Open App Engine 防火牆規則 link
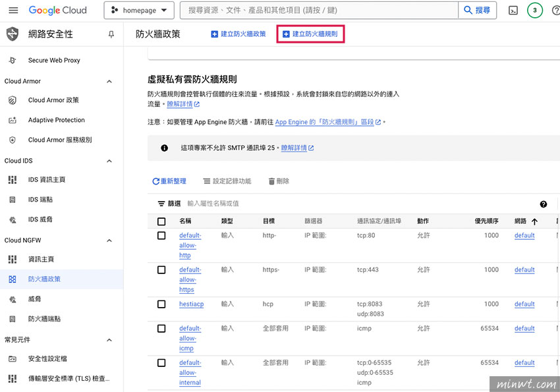 (328, 122)
